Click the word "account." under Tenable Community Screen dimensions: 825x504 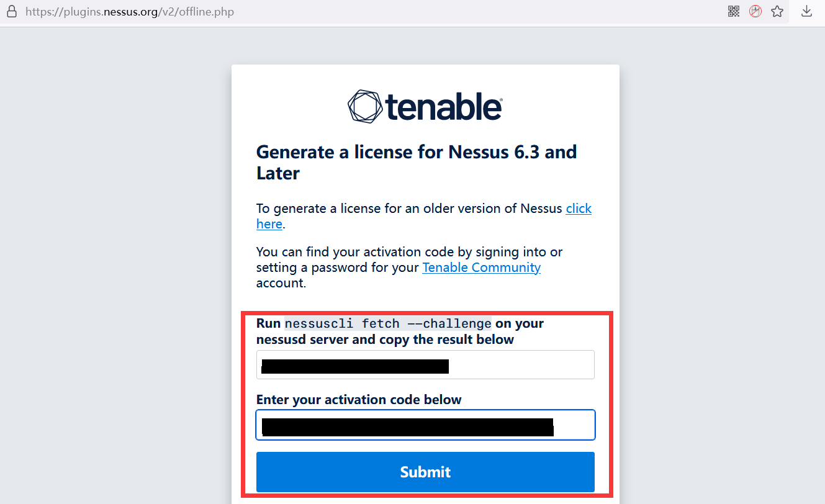[x=281, y=284]
